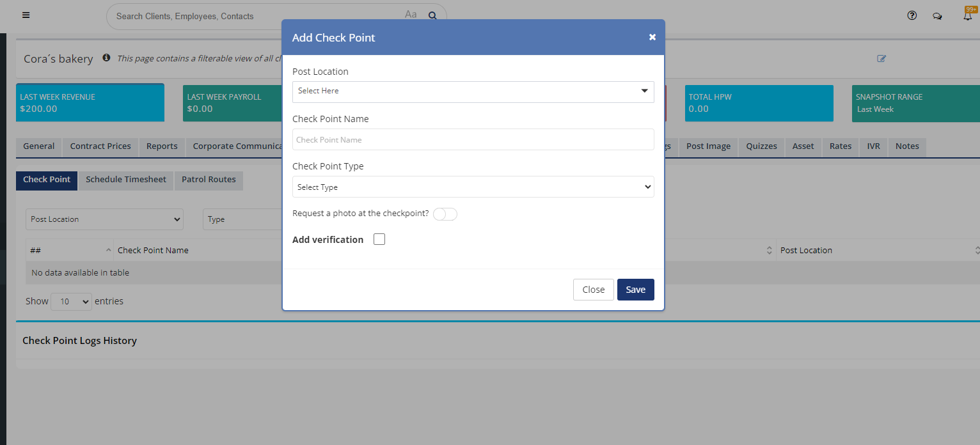Sort by the Post Location column header
980x445 pixels.
click(806, 251)
